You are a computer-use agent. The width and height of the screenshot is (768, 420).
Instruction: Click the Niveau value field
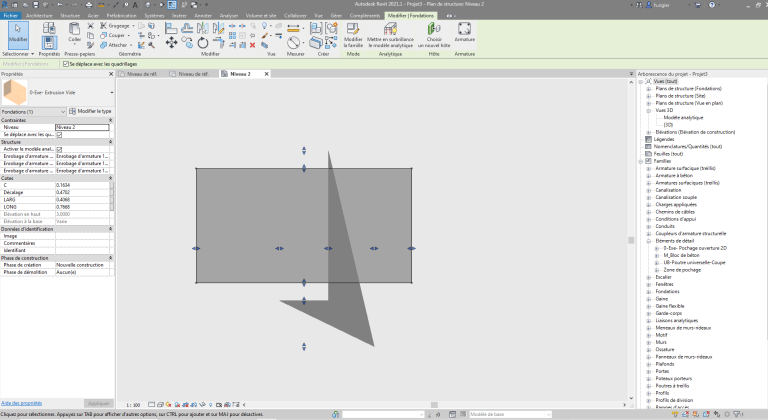(x=82, y=127)
